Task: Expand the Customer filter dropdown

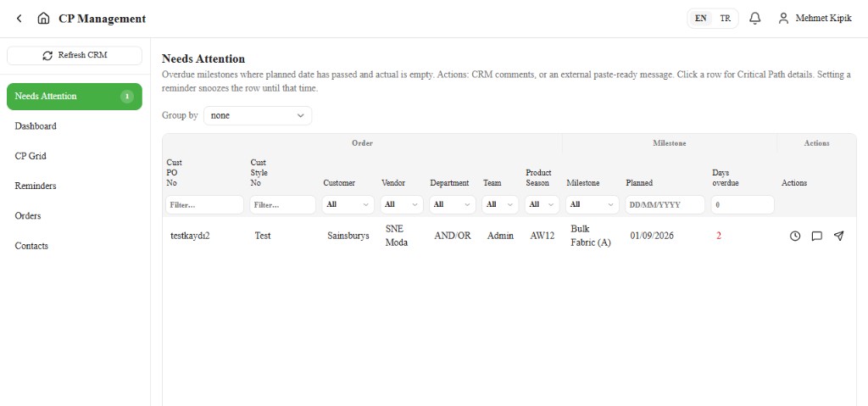Action: coord(348,204)
